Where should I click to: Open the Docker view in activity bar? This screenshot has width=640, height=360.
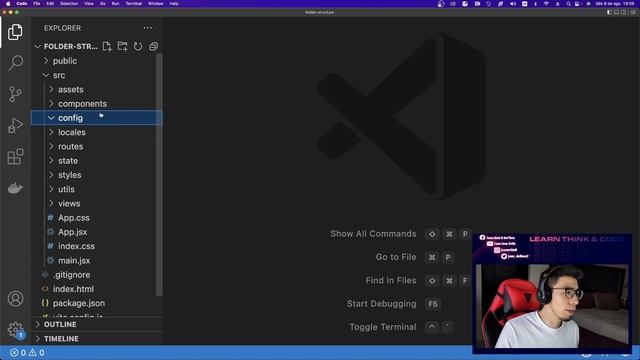(x=15, y=188)
